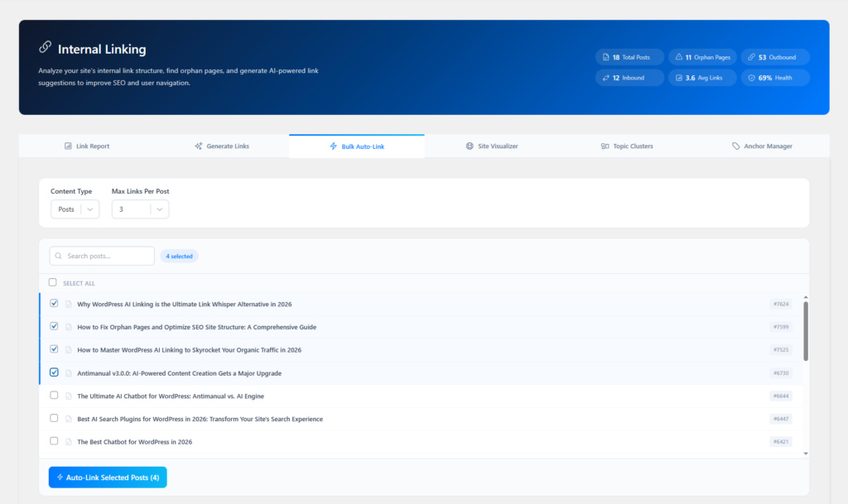Open the Generate Links tab
Image resolution: width=848 pixels, height=504 pixels.
coord(221,146)
